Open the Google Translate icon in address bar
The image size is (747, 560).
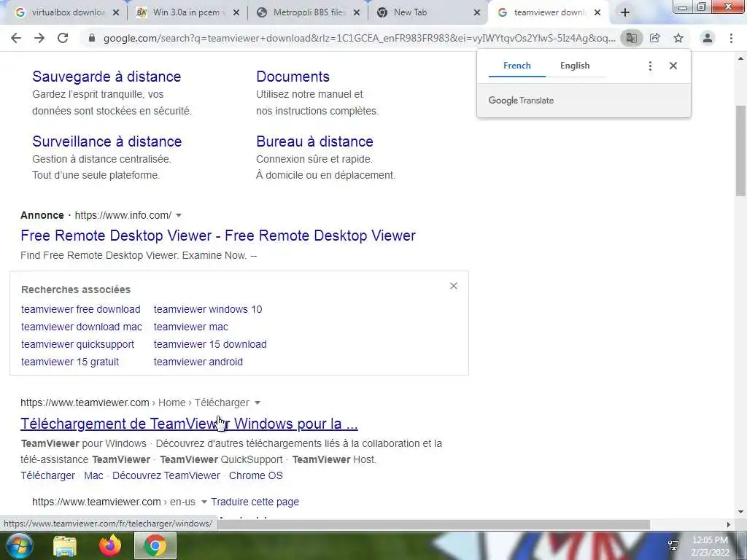tap(631, 38)
